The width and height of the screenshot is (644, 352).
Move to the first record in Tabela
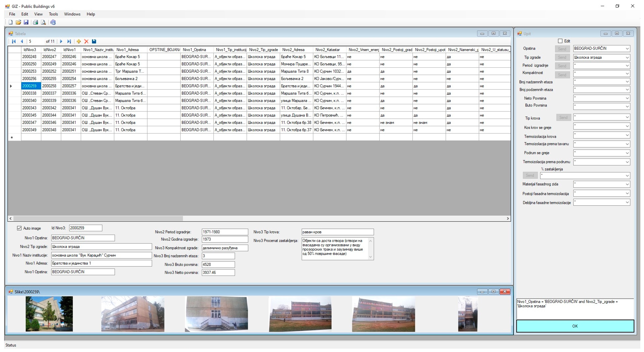click(x=14, y=41)
